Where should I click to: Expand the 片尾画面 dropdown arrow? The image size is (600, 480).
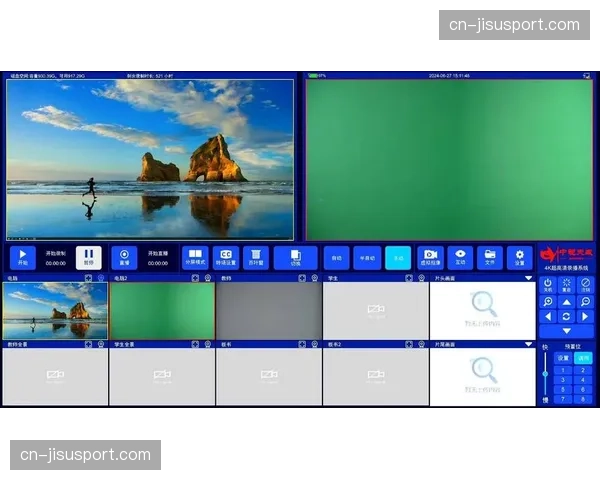point(529,344)
